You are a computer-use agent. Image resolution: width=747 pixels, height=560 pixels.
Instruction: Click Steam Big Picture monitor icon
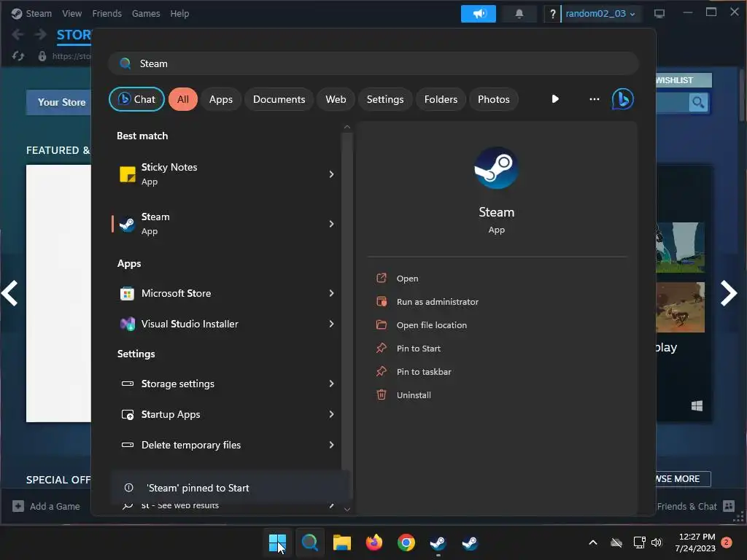tap(659, 14)
